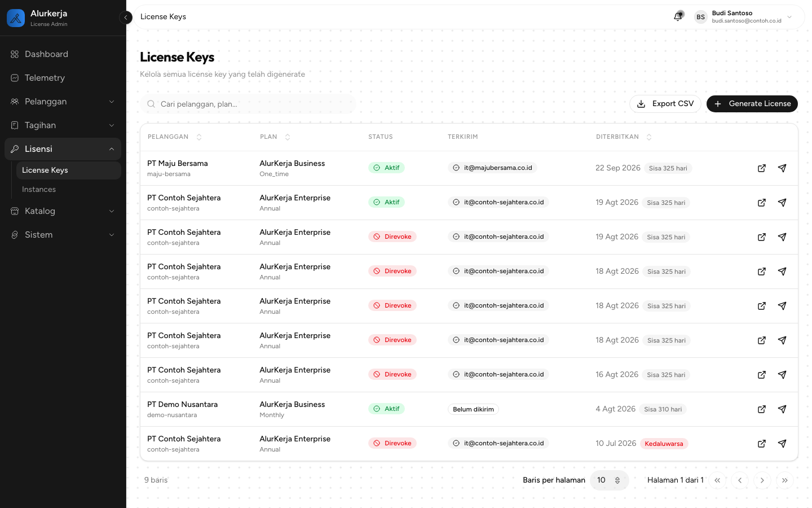Open the notifications bell

click(678, 17)
